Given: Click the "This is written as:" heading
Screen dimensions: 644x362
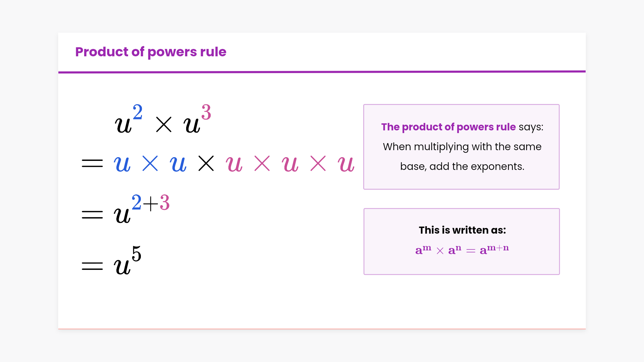Looking at the screenshot, I should [462, 230].
